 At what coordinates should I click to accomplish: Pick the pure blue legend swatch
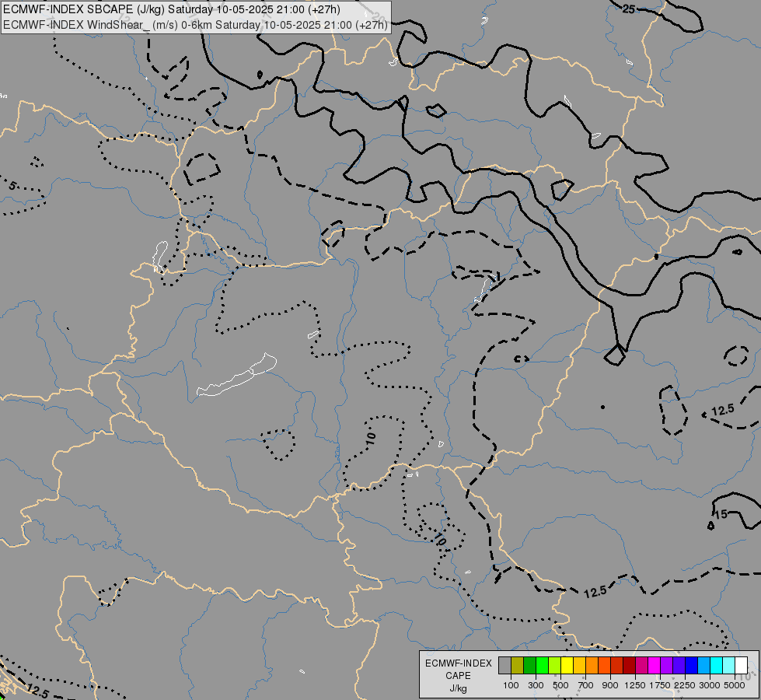[x=692, y=666]
